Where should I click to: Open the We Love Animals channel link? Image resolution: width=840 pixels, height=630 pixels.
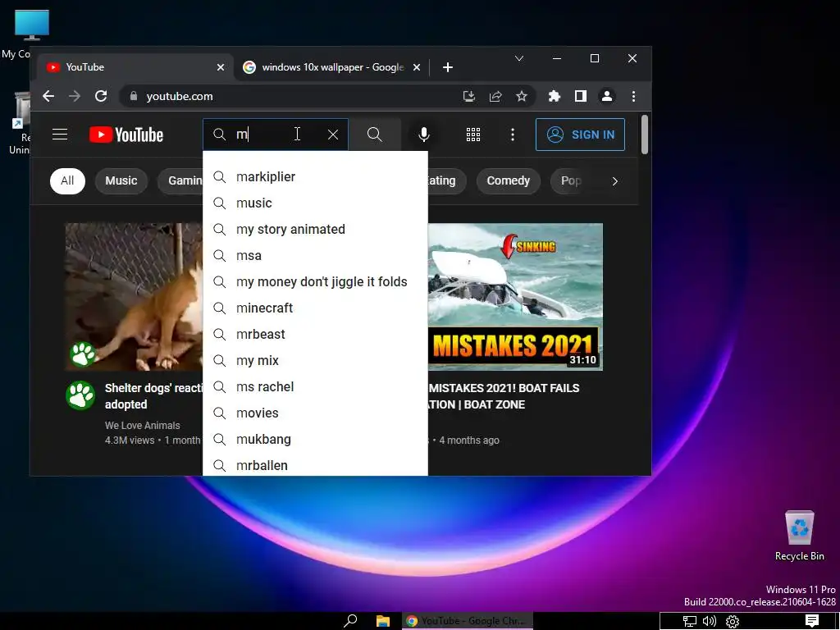tap(143, 426)
